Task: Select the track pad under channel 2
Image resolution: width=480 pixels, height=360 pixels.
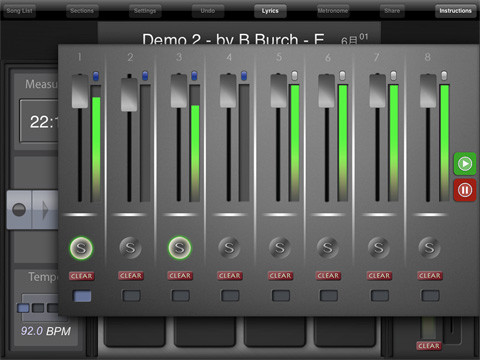Action: [x=131, y=296]
